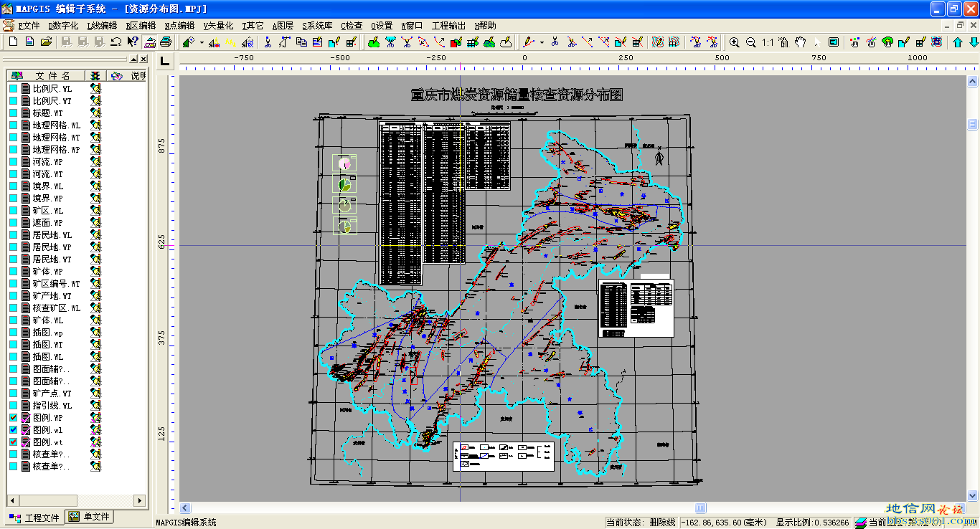
Task: Toggle the state box for 比例尺.WL
Action: 13,88
